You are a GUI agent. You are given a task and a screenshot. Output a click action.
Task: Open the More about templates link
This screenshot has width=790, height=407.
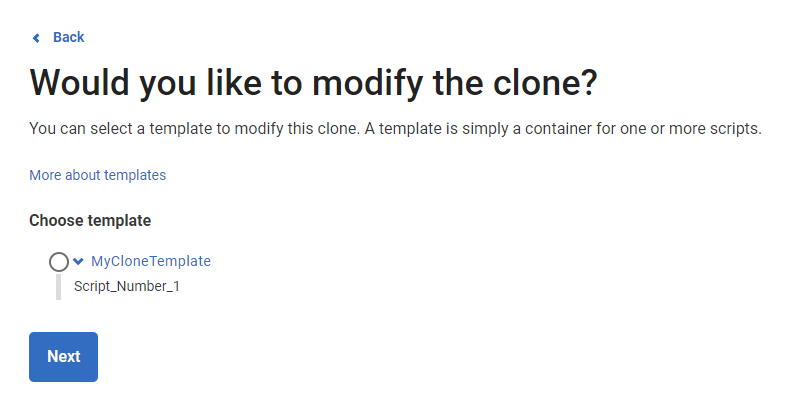click(97, 175)
